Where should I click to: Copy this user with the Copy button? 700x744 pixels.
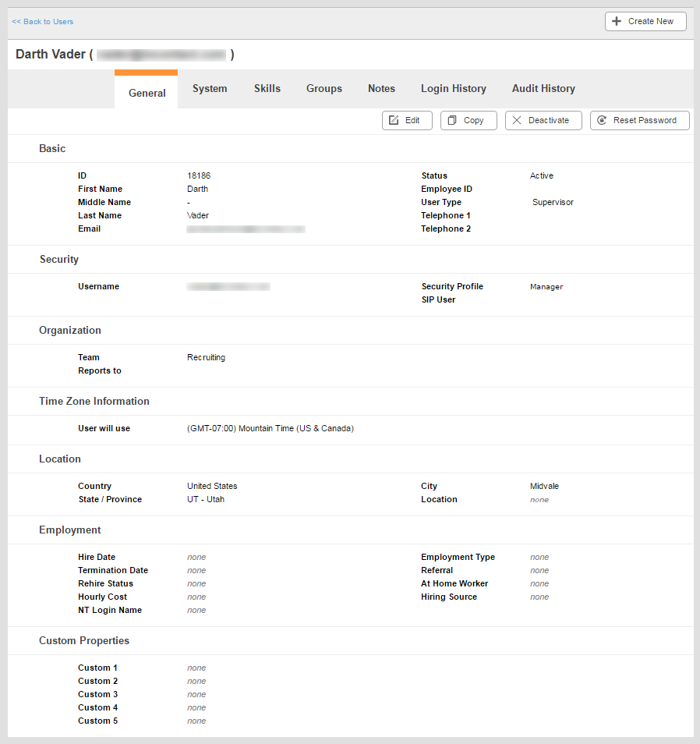click(x=468, y=121)
